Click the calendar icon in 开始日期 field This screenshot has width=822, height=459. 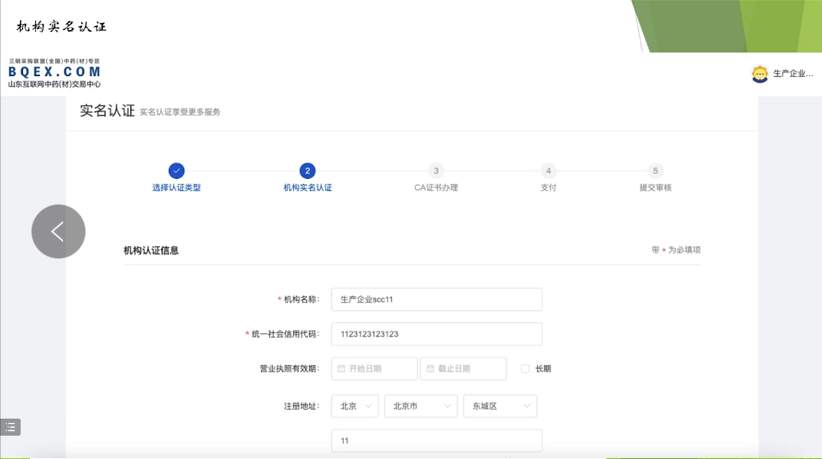pos(341,369)
